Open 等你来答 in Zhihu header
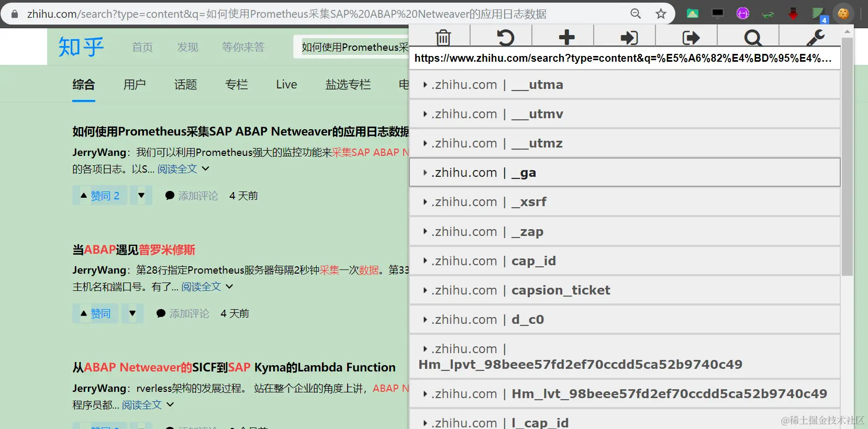This screenshot has height=429, width=868. tap(243, 47)
